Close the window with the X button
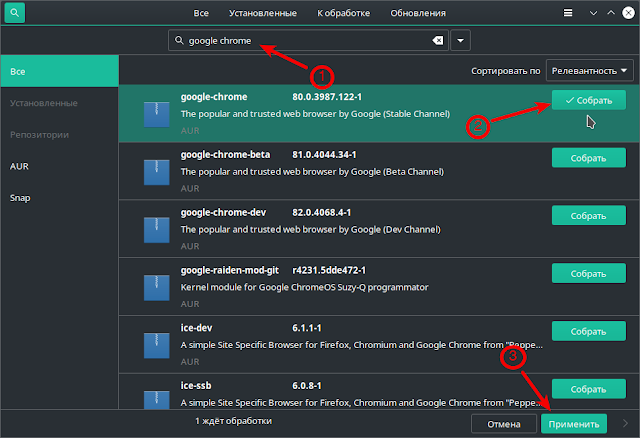The width and height of the screenshot is (640, 438). [x=628, y=13]
